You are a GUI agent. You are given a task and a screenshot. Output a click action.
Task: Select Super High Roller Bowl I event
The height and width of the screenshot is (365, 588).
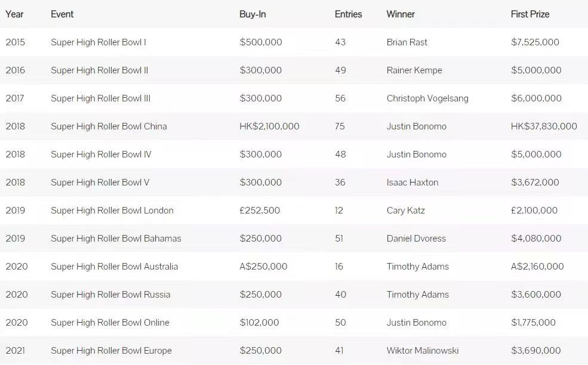[98, 42]
